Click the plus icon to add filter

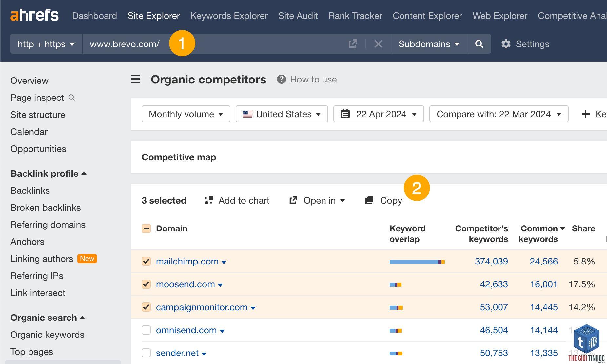[x=585, y=114]
